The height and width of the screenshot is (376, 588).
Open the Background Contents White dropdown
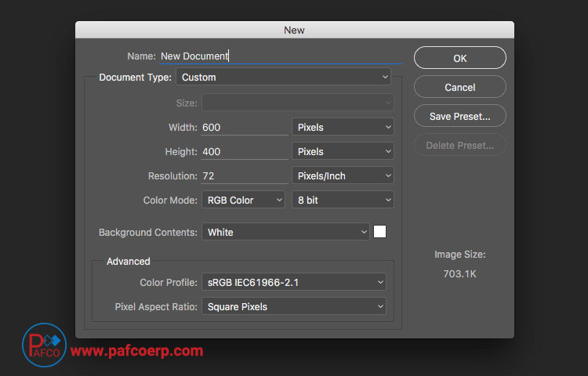click(x=285, y=232)
